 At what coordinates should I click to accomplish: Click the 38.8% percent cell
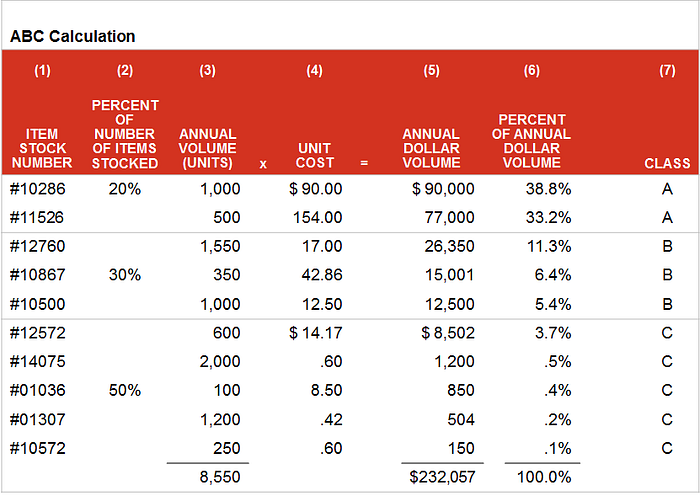548,189
